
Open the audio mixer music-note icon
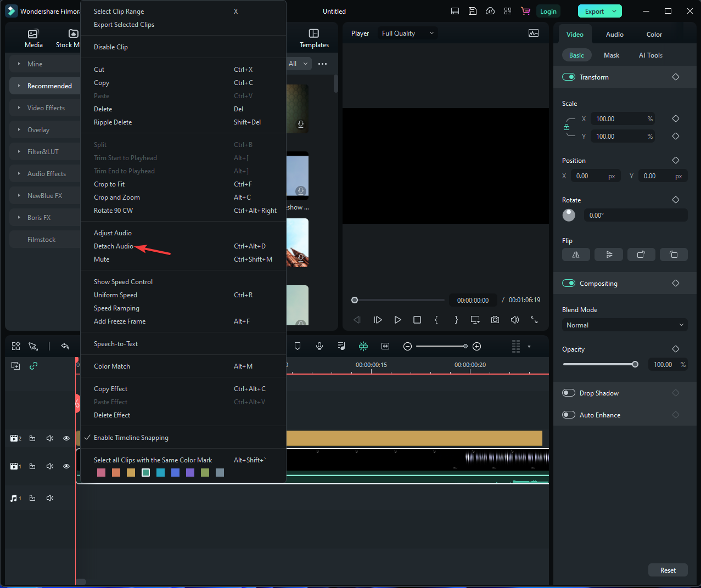[341, 346]
